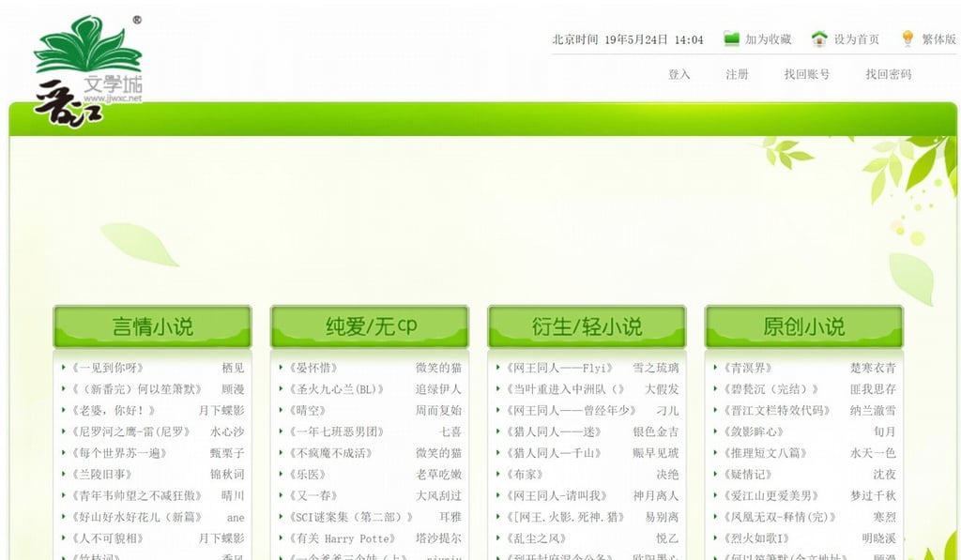This screenshot has height=560, width=961.
Task: Click arrow bullet before 《布家》
Action: click(498, 475)
